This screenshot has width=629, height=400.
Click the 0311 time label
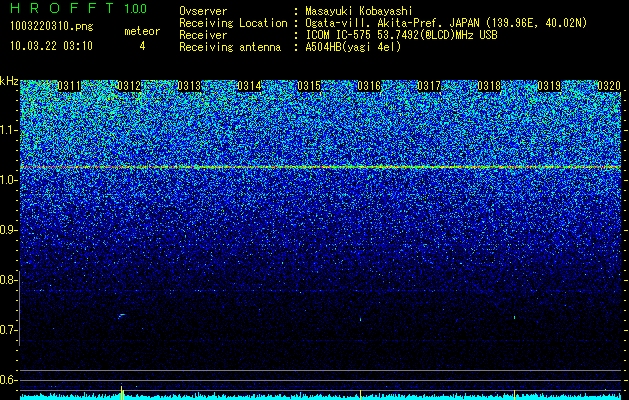69,86
